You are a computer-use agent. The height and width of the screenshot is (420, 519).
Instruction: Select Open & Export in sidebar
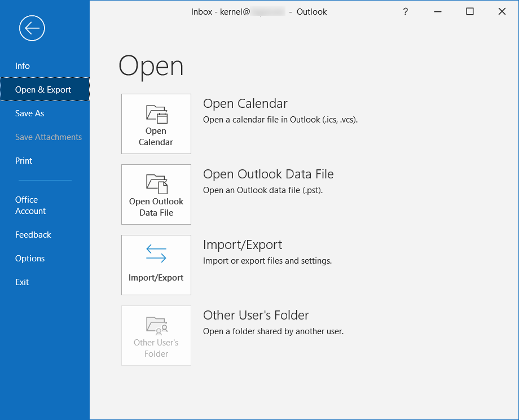45,89
